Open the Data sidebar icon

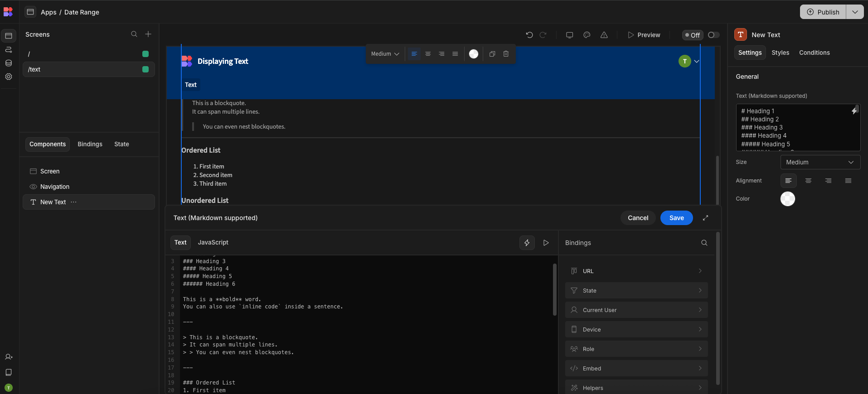pos(9,63)
